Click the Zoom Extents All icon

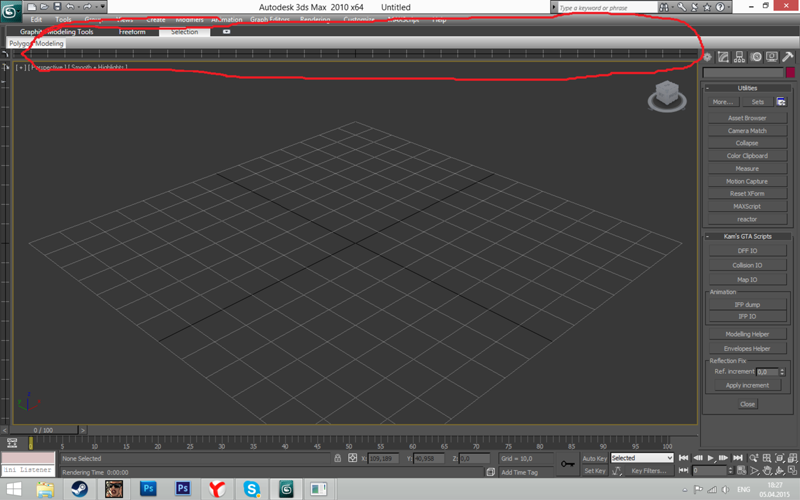(792, 458)
